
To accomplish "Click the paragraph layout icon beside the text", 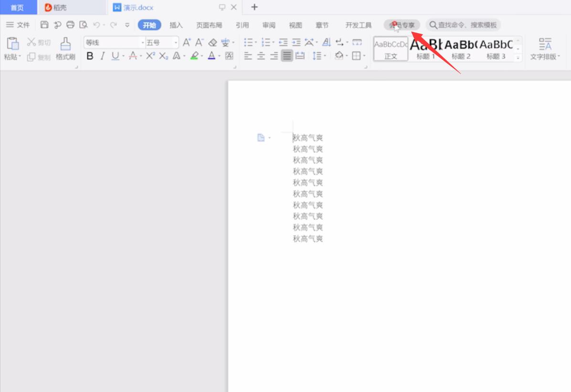I will tap(261, 137).
